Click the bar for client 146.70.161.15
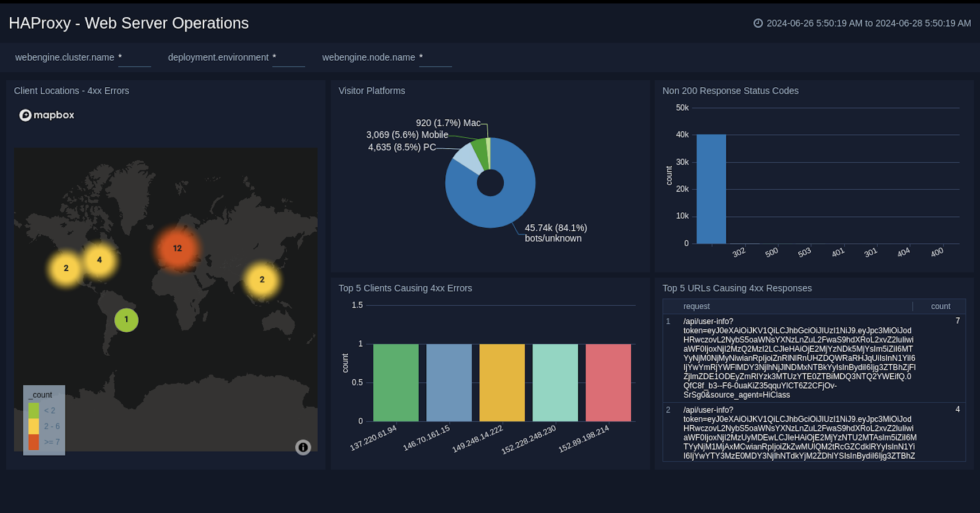Screen dimensions: 980x513 [x=449, y=383]
